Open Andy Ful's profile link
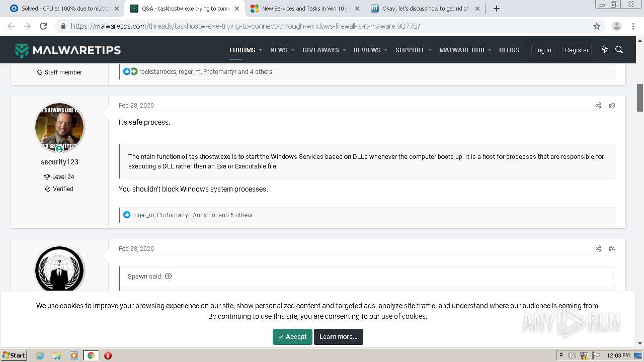This screenshot has width=644, height=362. (x=205, y=215)
